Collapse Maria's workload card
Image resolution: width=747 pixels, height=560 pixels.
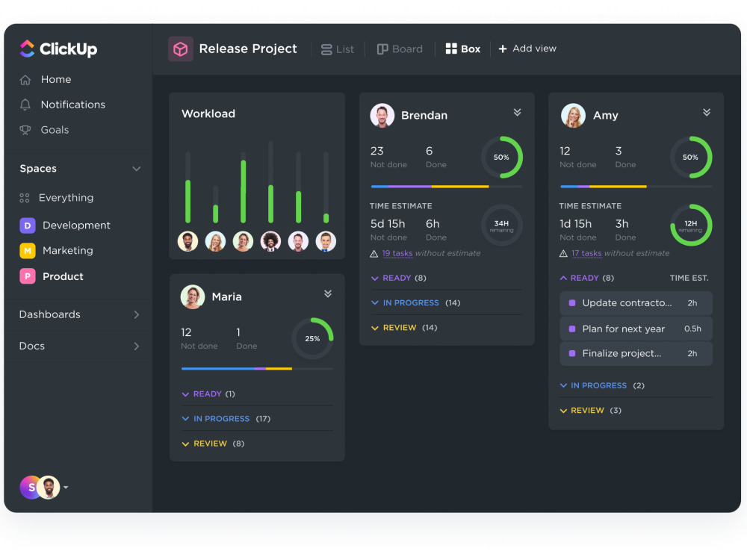click(327, 293)
